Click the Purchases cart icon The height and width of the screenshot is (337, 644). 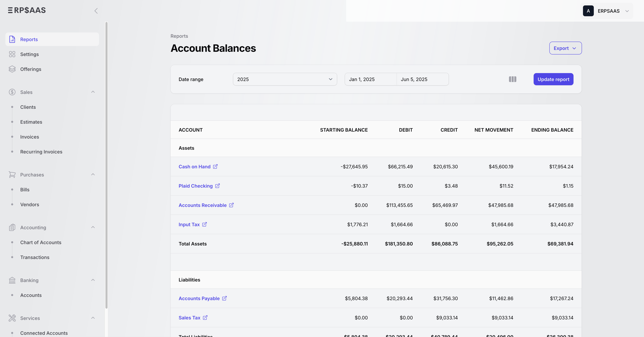point(12,175)
